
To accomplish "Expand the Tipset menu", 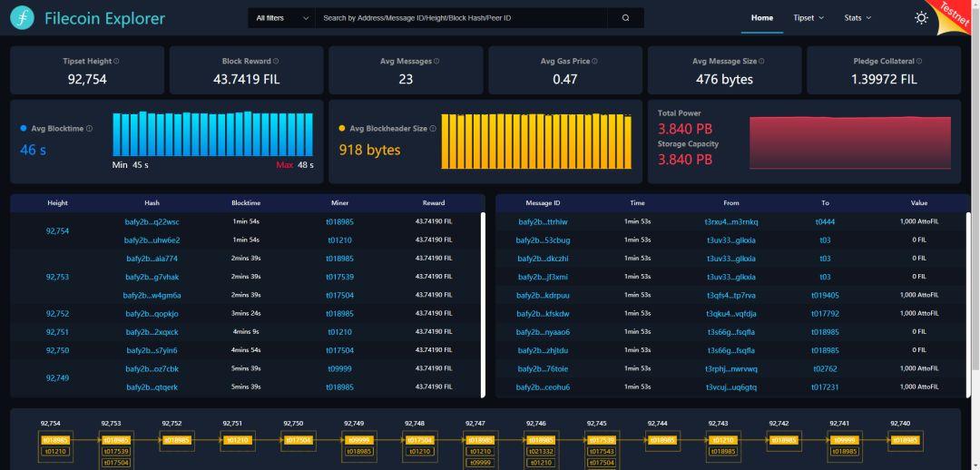I will click(x=808, y=18).
